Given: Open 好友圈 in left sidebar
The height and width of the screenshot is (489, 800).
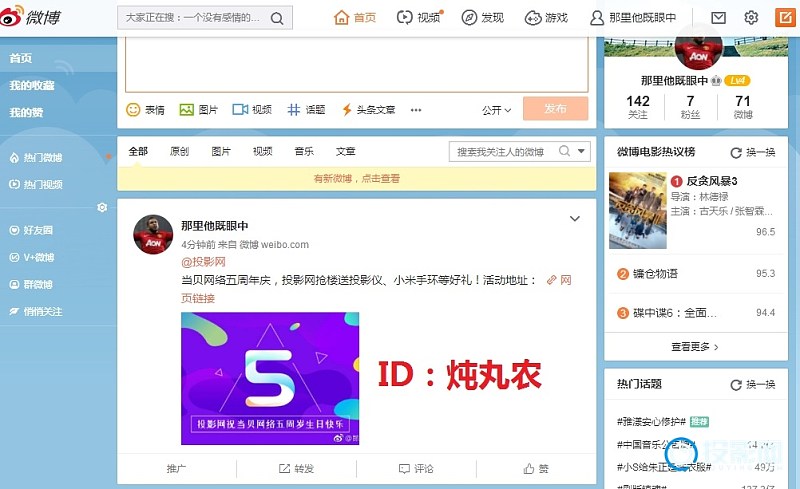Looking at the screenshot, I should tap(31, 230).
